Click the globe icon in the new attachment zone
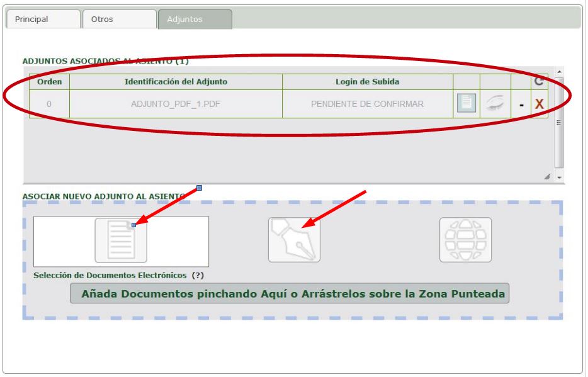The height and width of the screenshot is (377, 588). 465,240
